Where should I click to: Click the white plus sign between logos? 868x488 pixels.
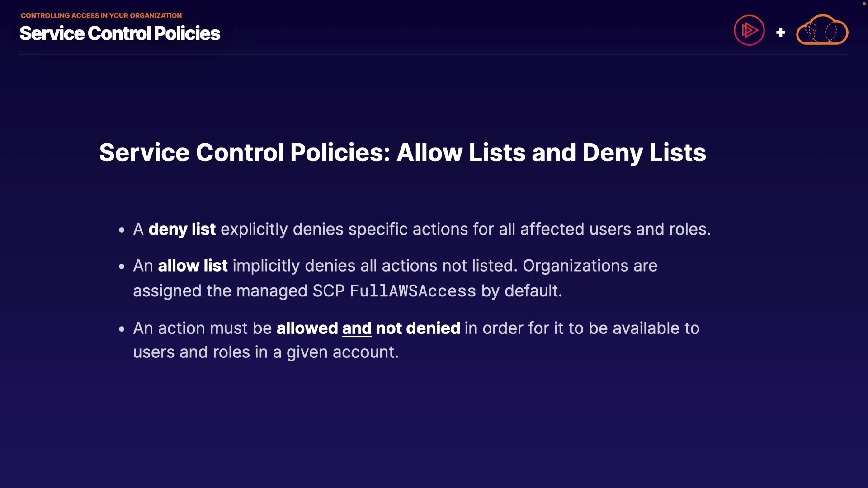pos(780,33)
